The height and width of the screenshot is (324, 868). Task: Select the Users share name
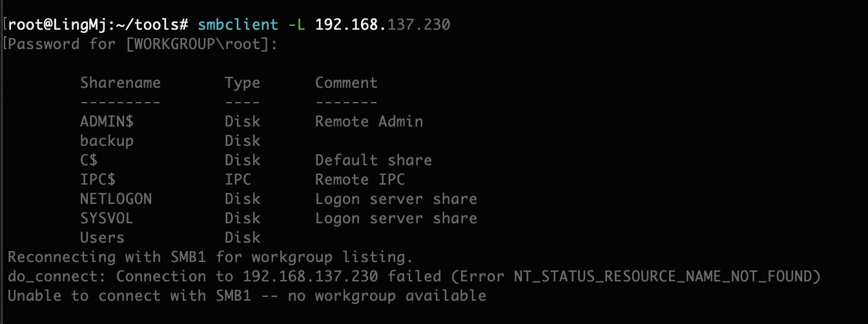[102, 238]
